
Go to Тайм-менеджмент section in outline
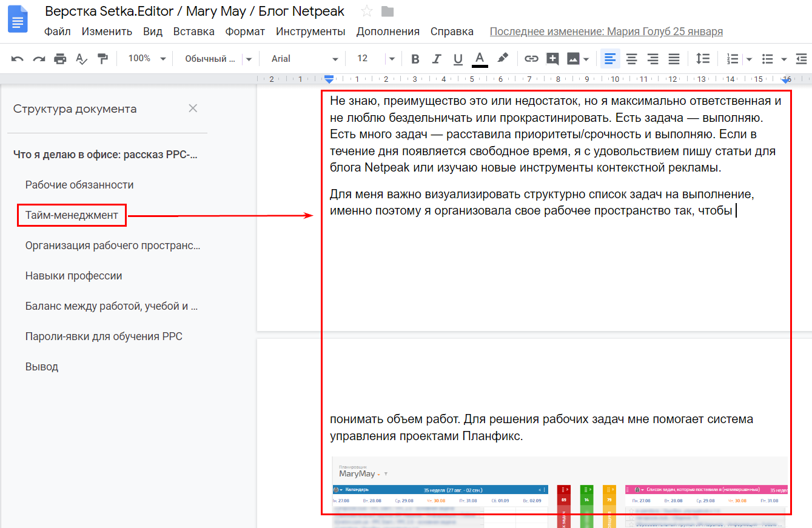(72, 215)
